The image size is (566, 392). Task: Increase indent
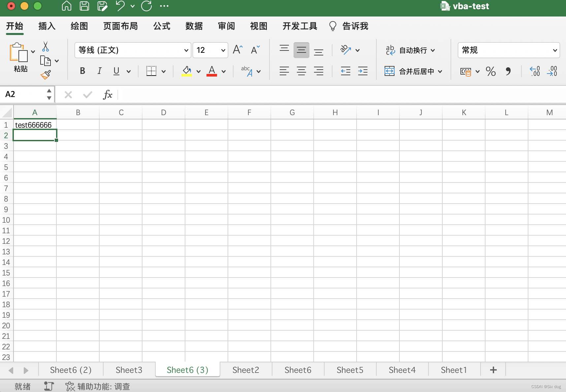click(363, 71)
